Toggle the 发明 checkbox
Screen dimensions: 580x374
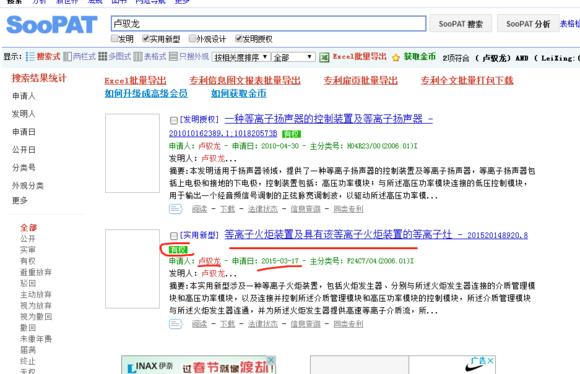(114, 38)
